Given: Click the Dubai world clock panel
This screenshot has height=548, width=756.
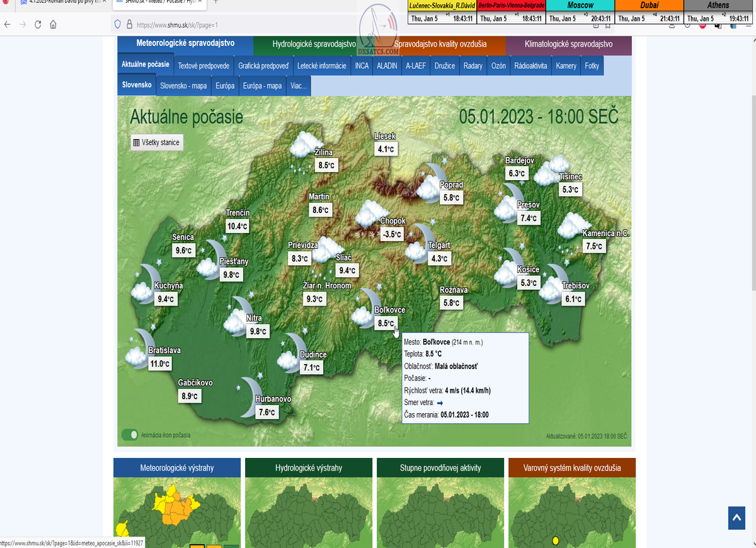Looking at the screenshot, I should click(649, 12).
